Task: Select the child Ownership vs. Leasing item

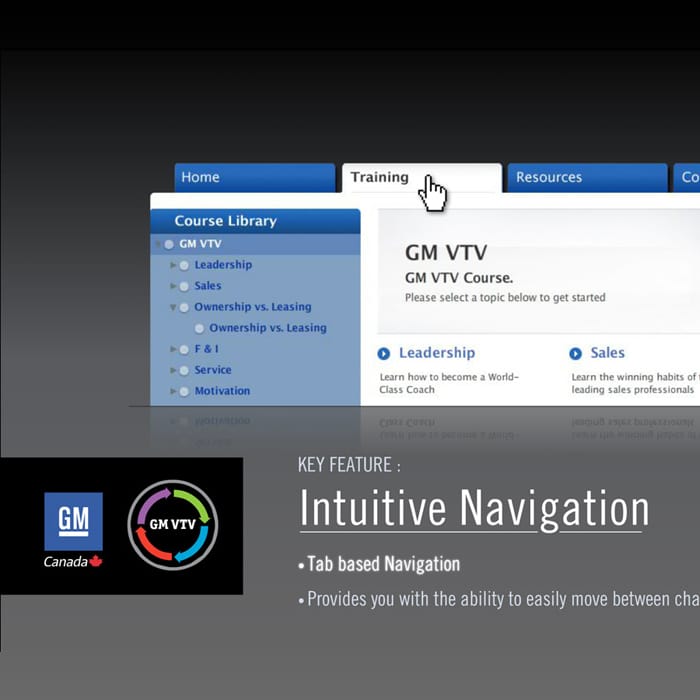Action: coord(268,328)
